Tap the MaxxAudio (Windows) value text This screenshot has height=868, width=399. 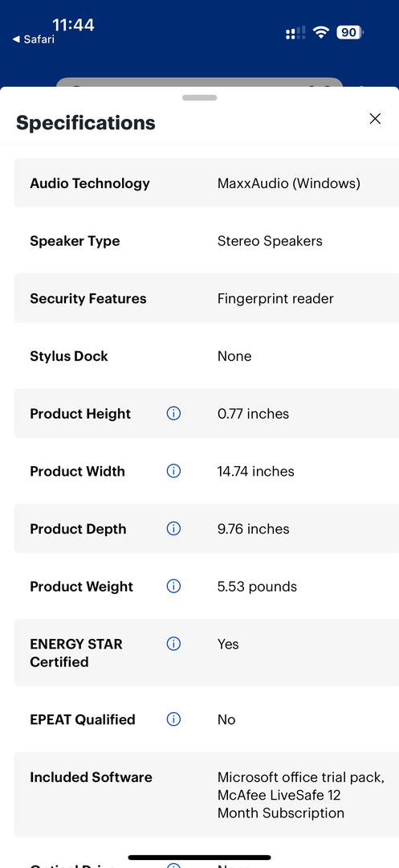288,183
